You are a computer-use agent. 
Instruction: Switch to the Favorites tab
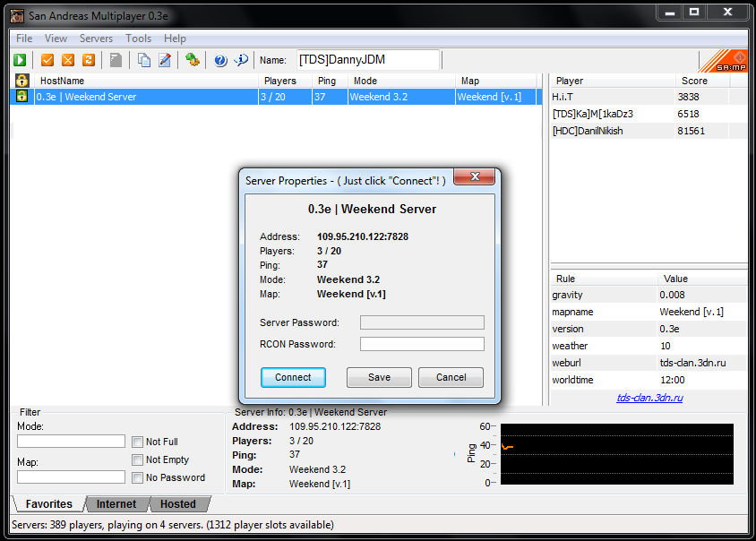48,504
